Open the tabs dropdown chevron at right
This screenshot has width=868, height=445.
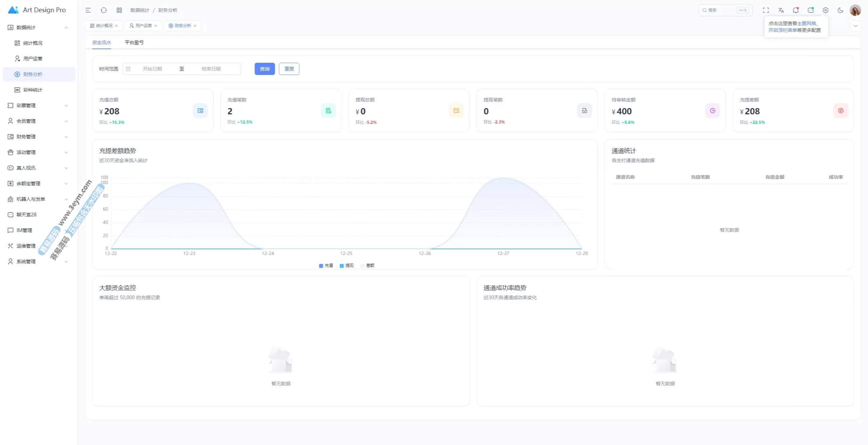click(855, 26)
